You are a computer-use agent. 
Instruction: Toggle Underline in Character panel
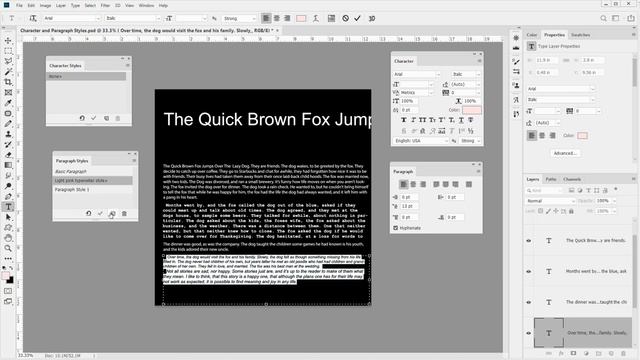coord(461,120)
